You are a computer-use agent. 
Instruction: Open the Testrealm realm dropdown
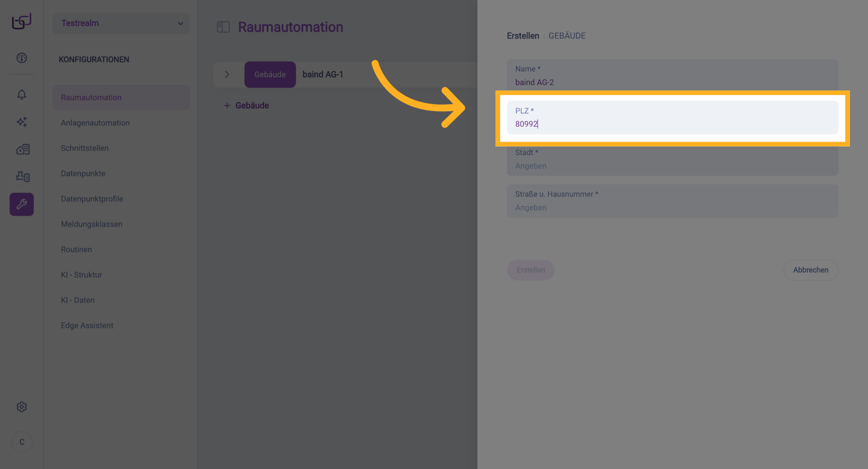[x=121, y=23]
